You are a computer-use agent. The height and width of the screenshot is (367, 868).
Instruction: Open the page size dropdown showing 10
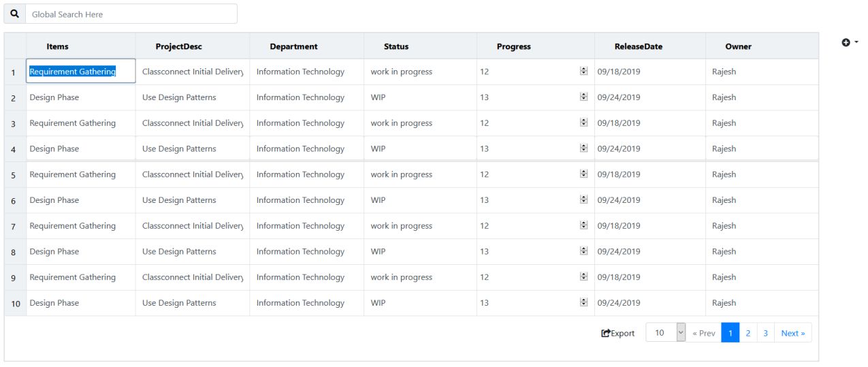[665, 333]
